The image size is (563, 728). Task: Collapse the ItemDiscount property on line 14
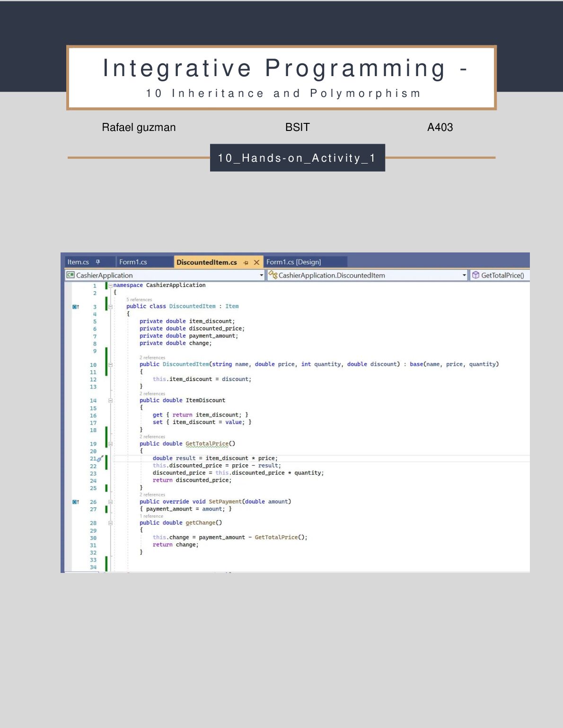point(110,400)
